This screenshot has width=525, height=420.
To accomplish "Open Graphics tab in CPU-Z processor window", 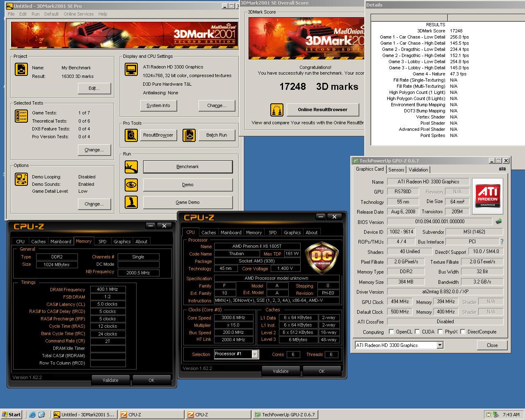I will 292,233.
